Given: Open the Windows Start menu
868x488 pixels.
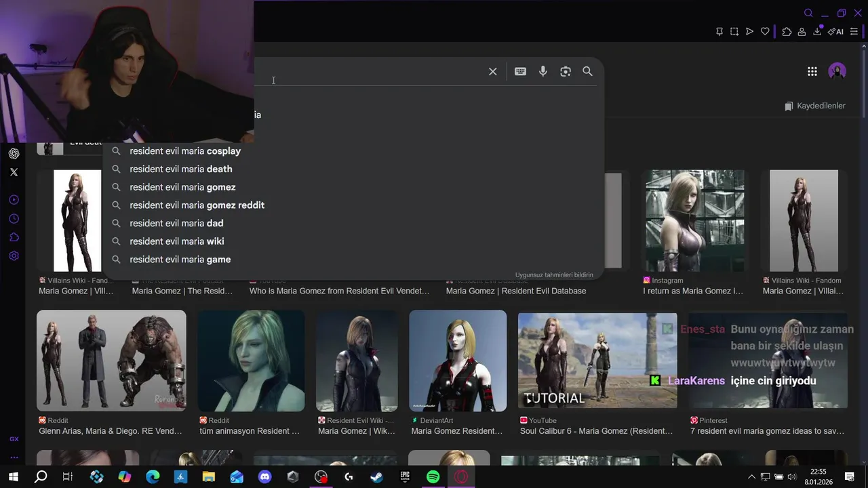Looking at the screenshot, I should point(13,477).
